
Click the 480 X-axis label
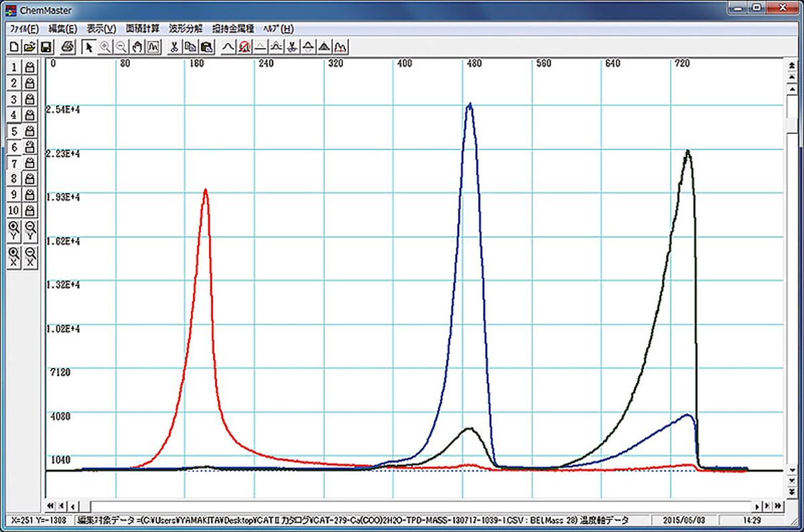coord(474,64)
